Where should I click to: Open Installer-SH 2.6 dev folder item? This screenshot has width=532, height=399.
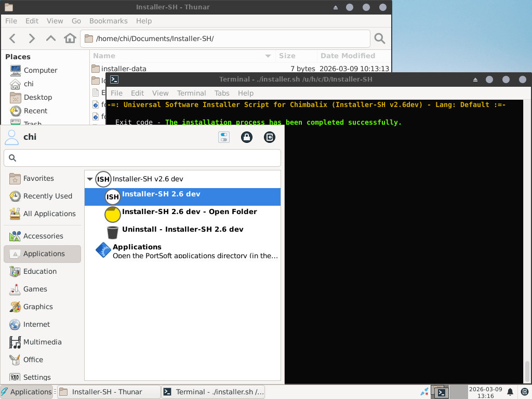click(x=189, y=214)
